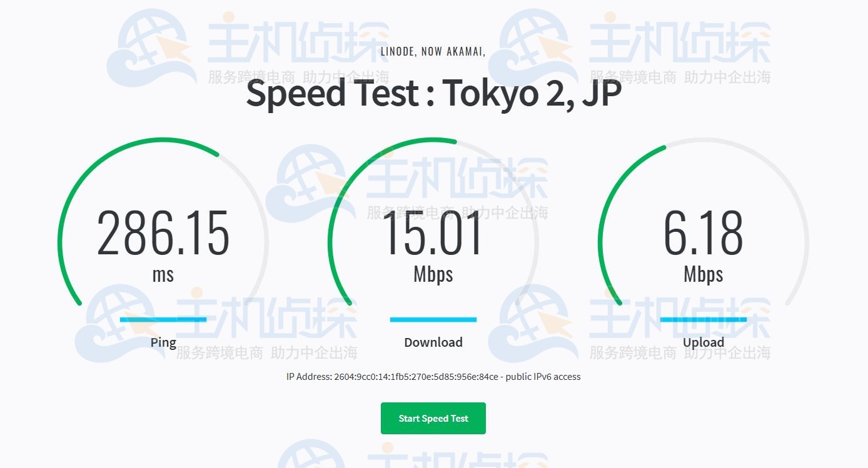Select the Upload label

pyautogui.click(x=703, y=342)
